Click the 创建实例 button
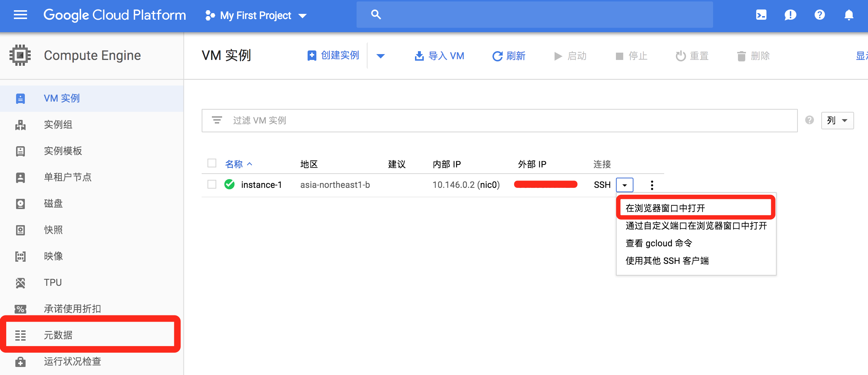Screen dimensions: 868x375 point(333,56)
